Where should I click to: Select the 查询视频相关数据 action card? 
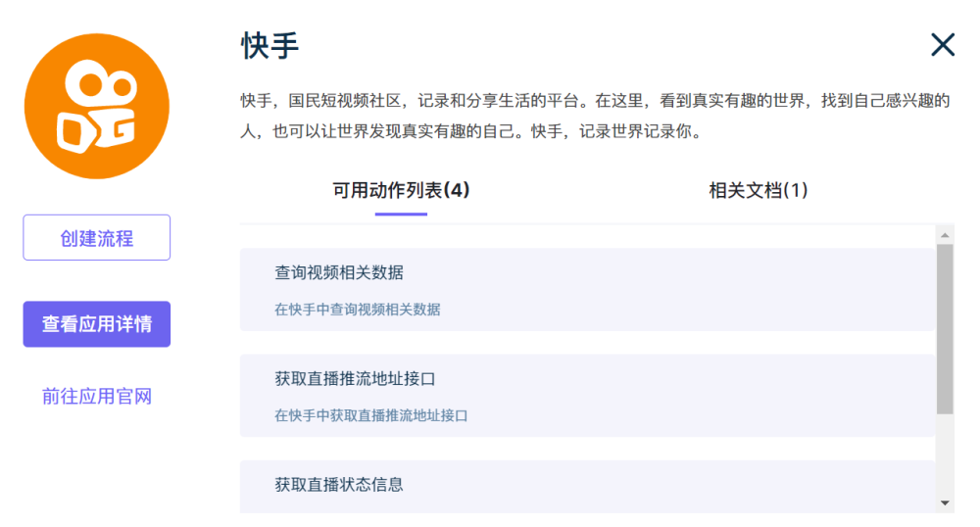point(587,290)
